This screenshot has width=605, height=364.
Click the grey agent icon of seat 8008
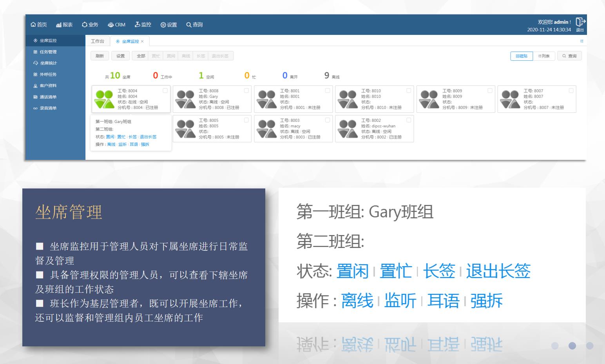[x=186, y=99]
